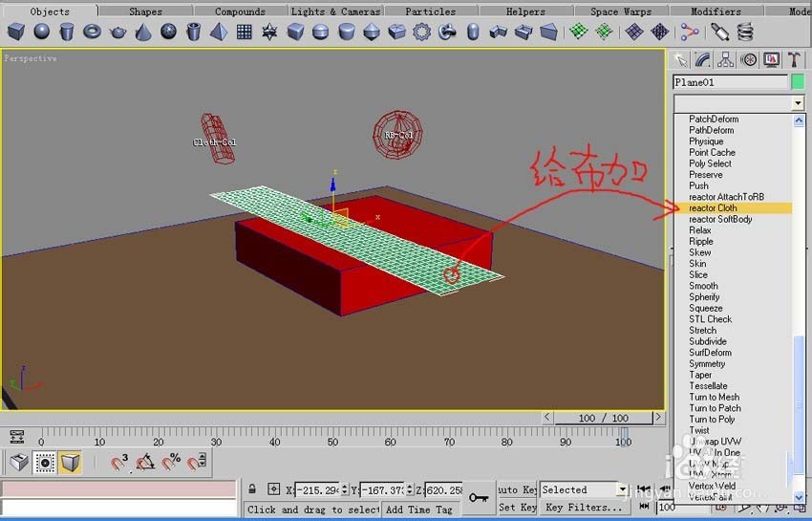Select the Capsule primitive tool
Viewport: 812px width, 521px height.
pyautogui.click(x=472, y=33)
